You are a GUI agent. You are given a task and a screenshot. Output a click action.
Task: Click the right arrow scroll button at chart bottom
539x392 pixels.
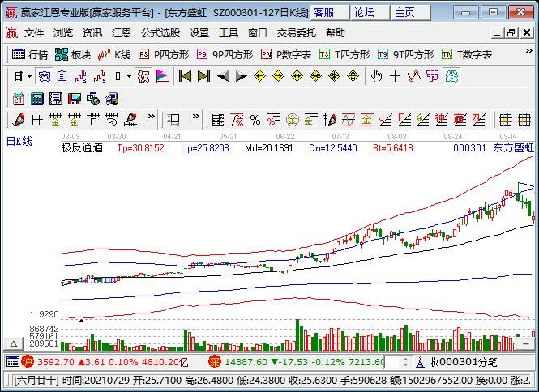[x=526, y=343]
